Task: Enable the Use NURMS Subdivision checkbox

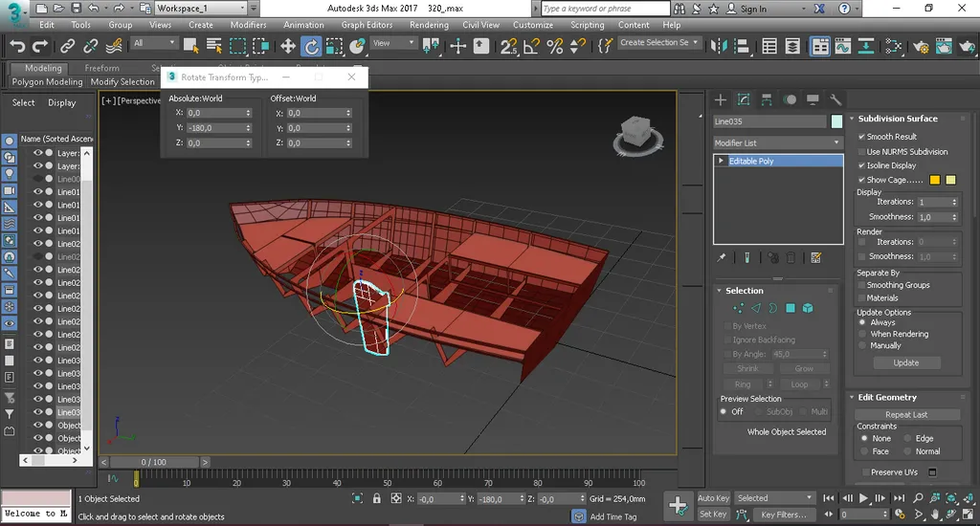Action: tap(861, 152)
